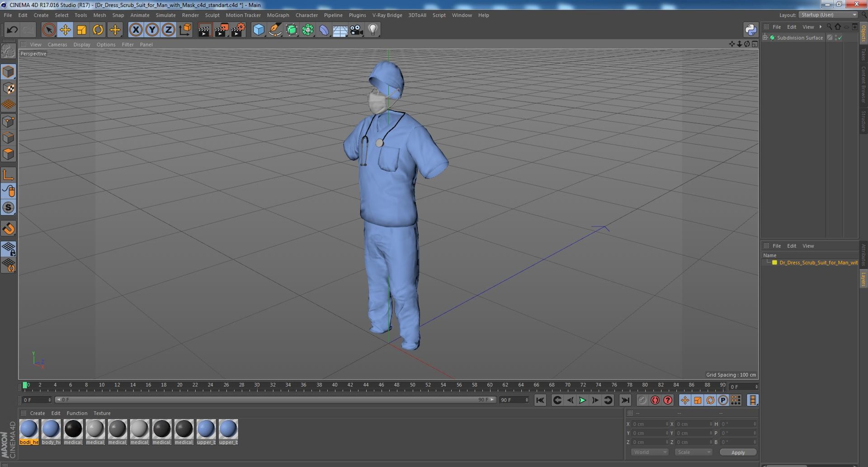Select the Rotate tool
868x467 pixels.
click(98, 30)
